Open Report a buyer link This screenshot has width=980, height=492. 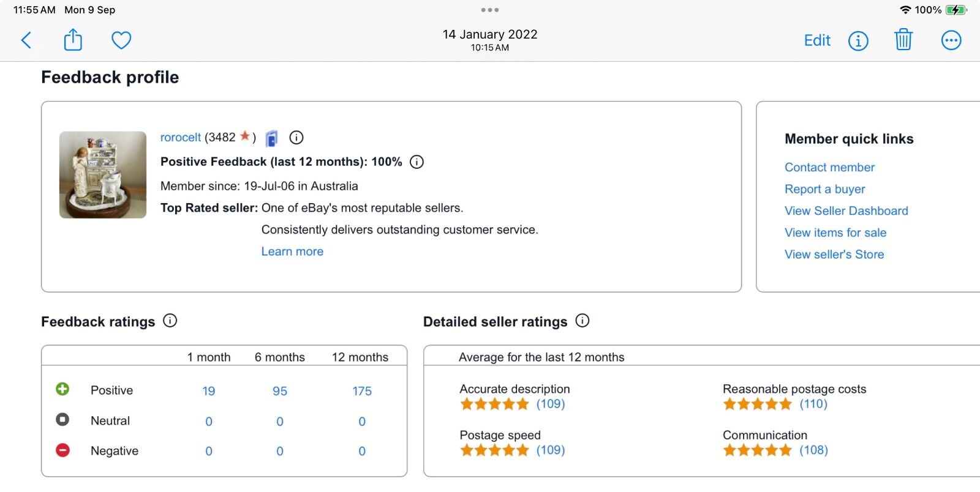tap(825, 190)
